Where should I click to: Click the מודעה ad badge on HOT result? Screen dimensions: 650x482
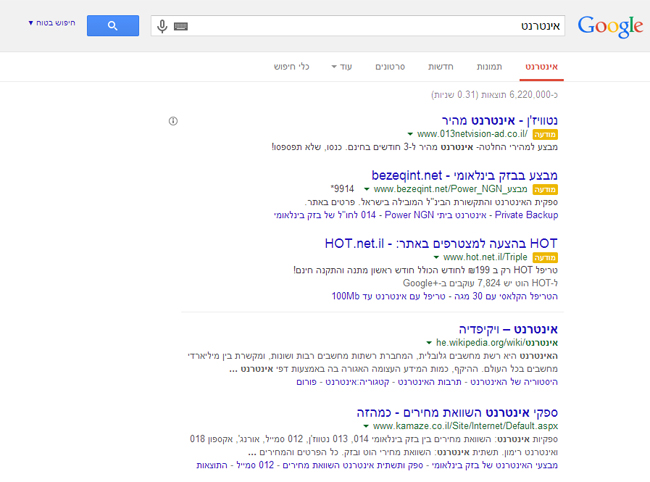[545, 257]
